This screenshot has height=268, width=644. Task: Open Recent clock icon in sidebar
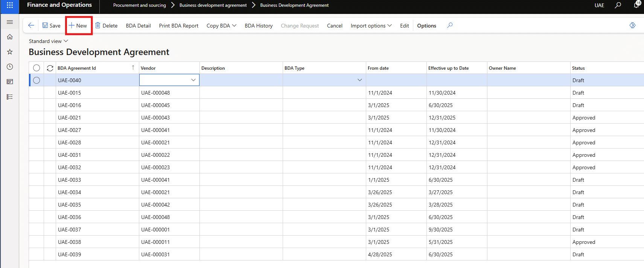pyautogui.click(x=10, y=67)
